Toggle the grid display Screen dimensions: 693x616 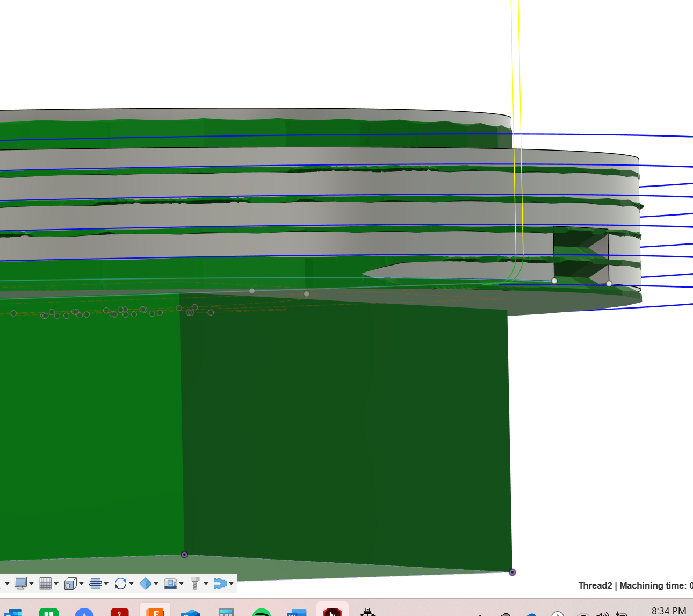(47, 582)
